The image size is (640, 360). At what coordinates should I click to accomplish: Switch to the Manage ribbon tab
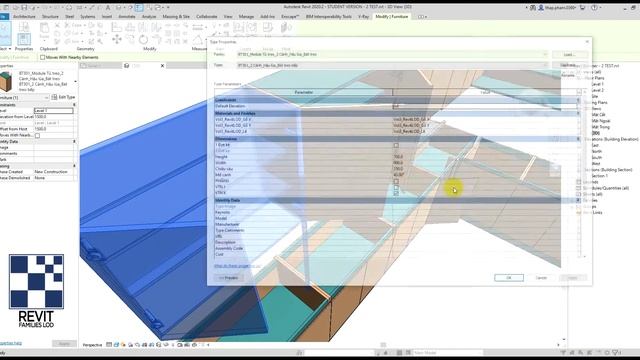246,17
